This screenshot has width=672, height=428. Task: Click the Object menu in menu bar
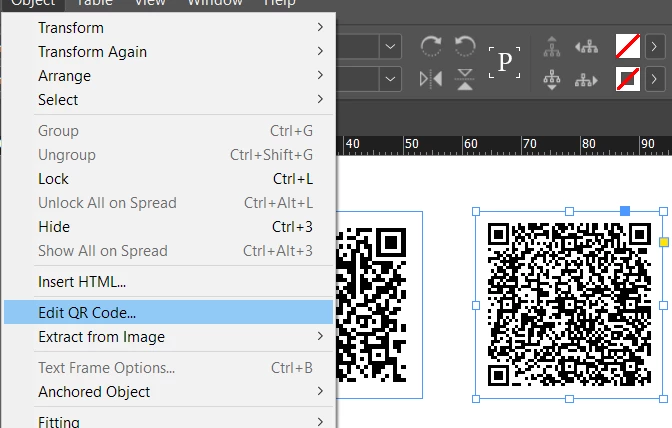[x=33, y=3]
